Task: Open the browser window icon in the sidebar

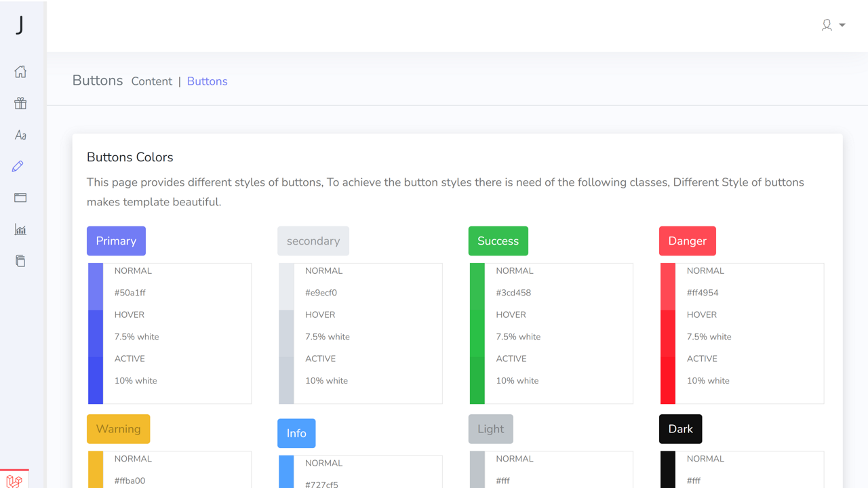Action: tap(20, 197)
